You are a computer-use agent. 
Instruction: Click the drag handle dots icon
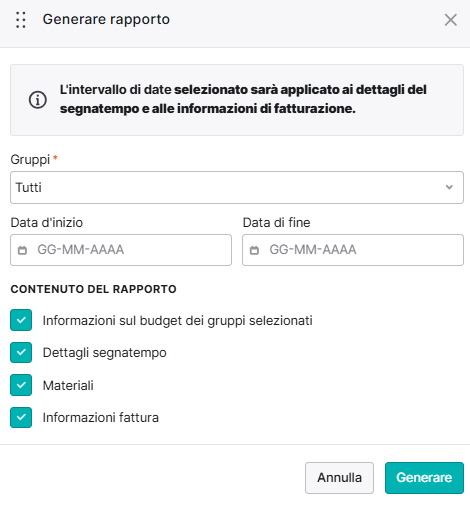[x=21, y=20]
